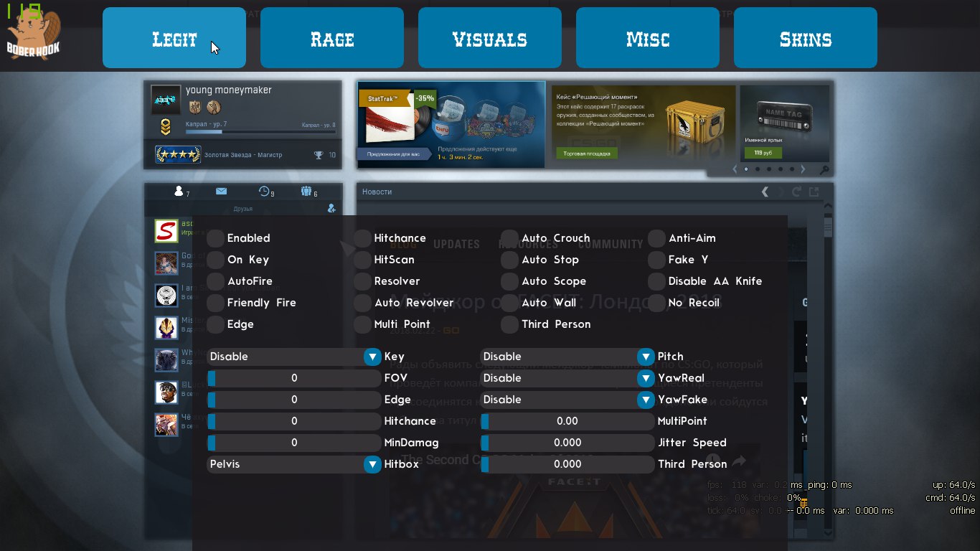Toggle the Disable AA Knife checkbox
The image size is (980, 551).
[x=656, y=281]
